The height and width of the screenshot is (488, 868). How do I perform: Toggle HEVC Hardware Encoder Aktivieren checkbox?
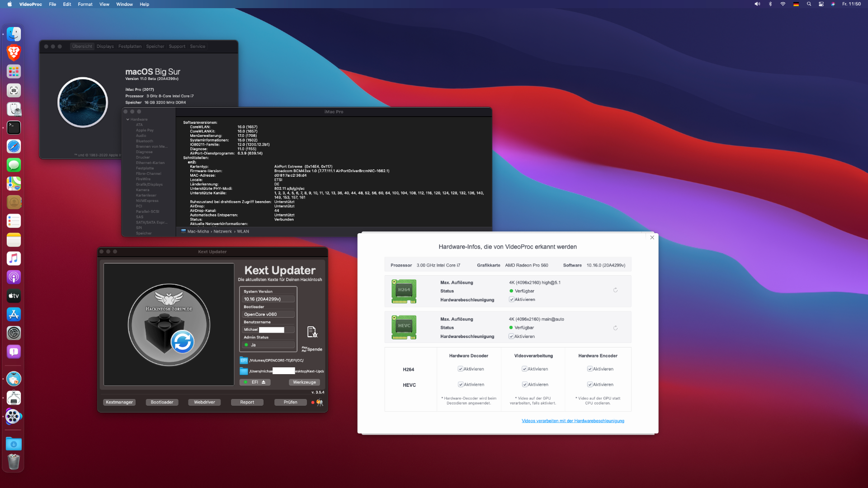click(590, 385)
